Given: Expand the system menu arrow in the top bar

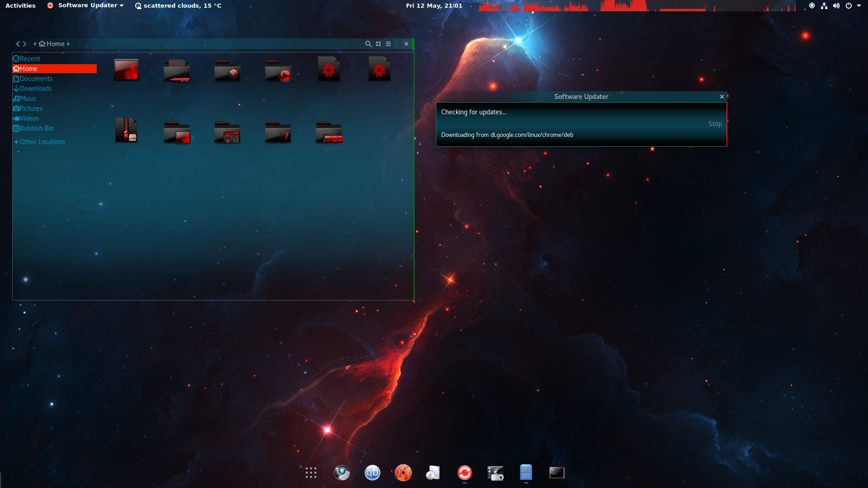Looking at the screenshot, I should click(x=859, y=5).
